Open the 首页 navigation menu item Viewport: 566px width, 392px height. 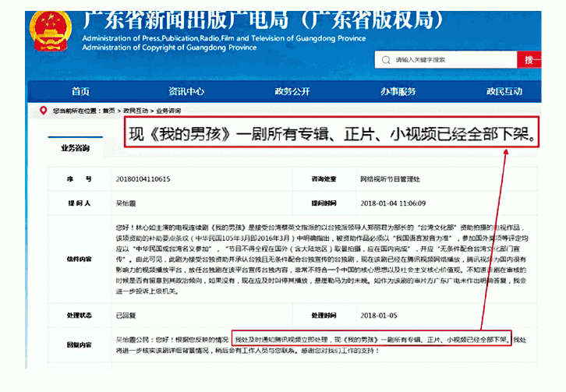[x=80, y=91]
